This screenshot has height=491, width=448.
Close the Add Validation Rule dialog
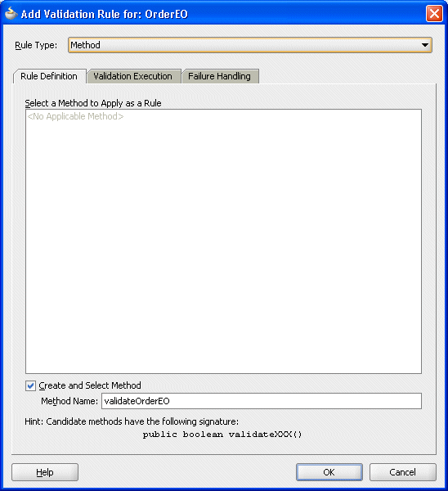tap(434, 14)
